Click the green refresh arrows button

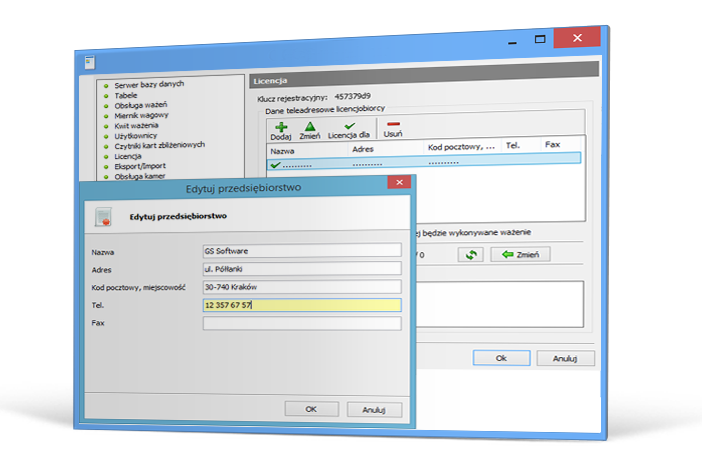[x=471, y=255]
